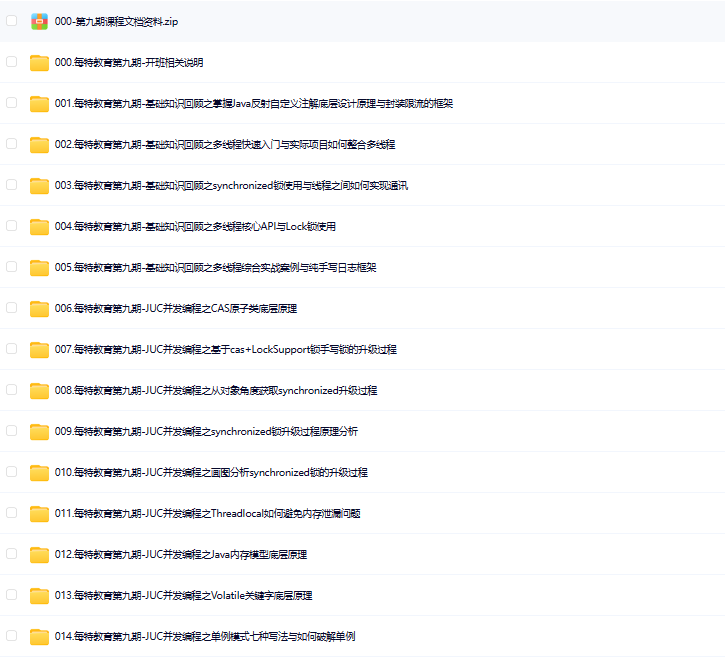The width and height of the screenshot is (725, 664).
Task: Open folder 004 多线程核心API与Lock锁使用
Action: pos(195,227)
